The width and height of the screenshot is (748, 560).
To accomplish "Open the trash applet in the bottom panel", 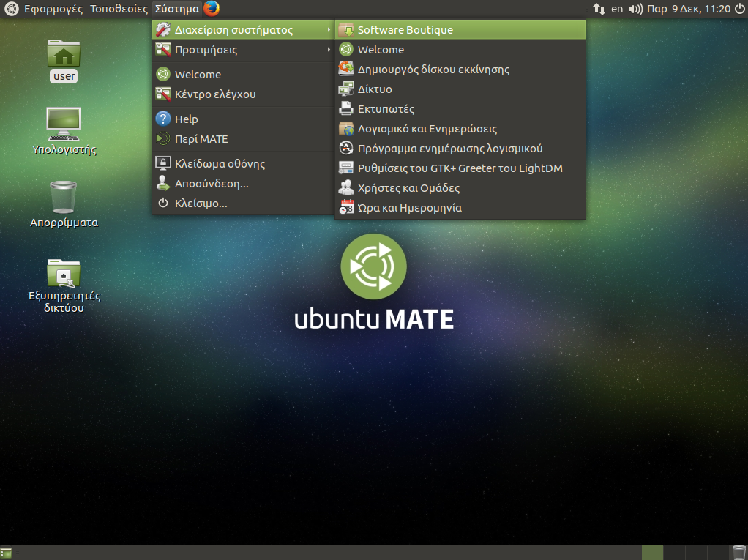I will point(738,553).
